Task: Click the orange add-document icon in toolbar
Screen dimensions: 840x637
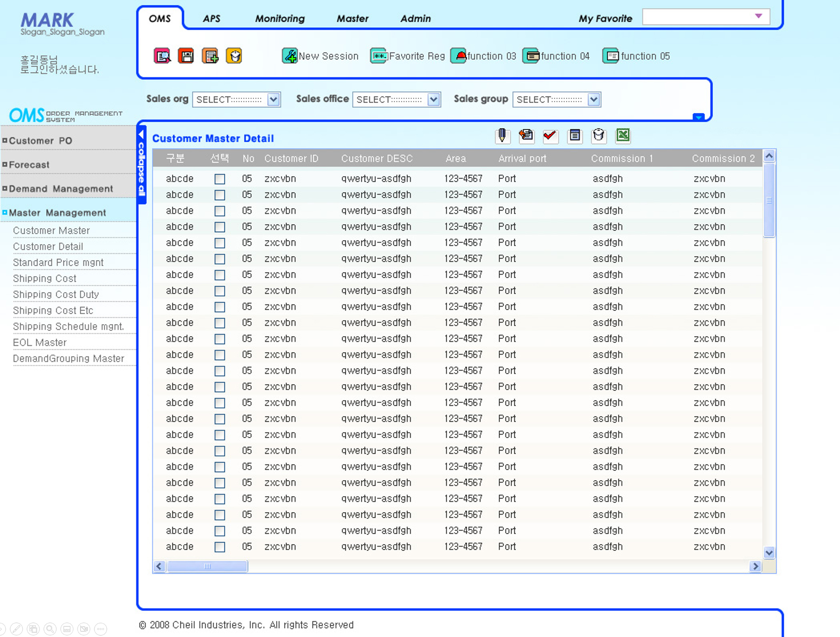Action: click(x=210, y=56)
